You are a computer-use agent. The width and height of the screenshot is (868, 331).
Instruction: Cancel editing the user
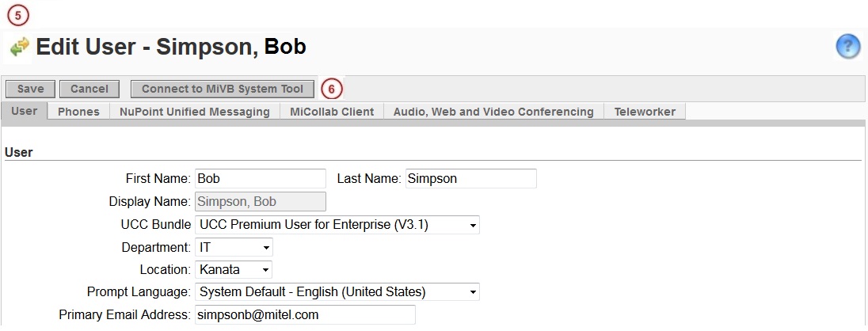coord(89,89)
